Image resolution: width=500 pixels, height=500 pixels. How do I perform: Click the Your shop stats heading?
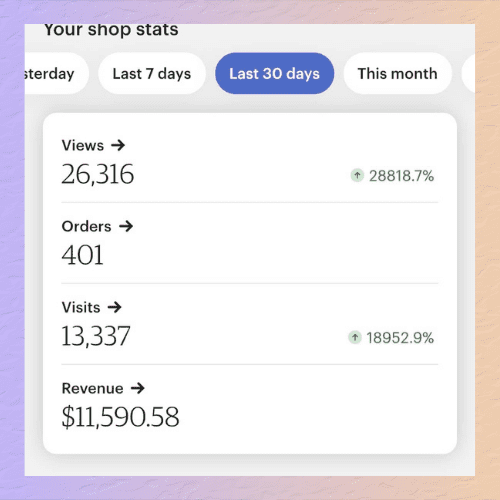pos(111,30)
